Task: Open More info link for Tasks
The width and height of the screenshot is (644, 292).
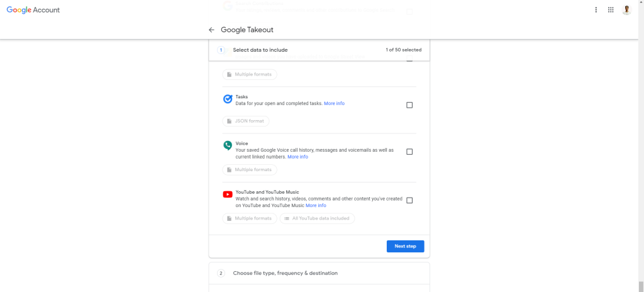Action: pos(335,104)
